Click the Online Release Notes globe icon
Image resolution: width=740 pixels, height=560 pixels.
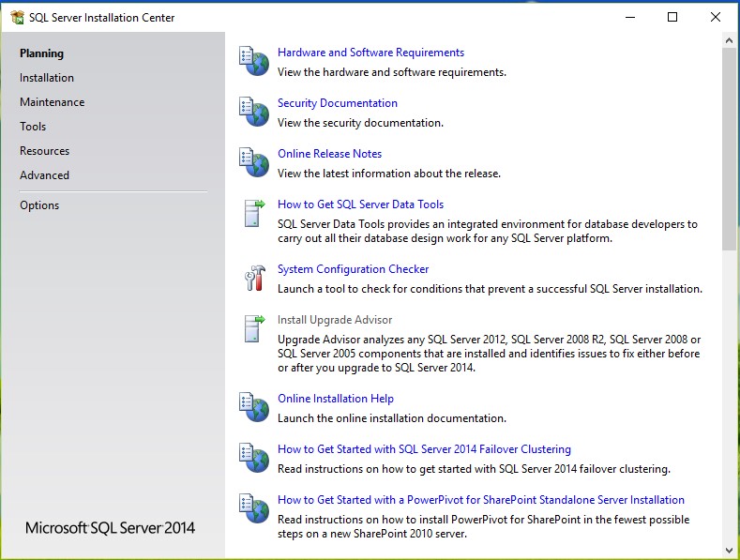(x=254, y=162)
